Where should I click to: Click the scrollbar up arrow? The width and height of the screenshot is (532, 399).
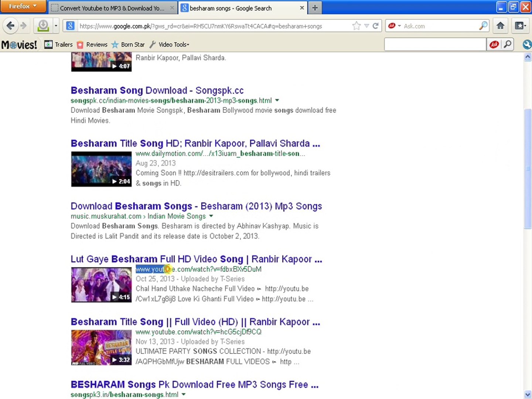coord(528,57)
